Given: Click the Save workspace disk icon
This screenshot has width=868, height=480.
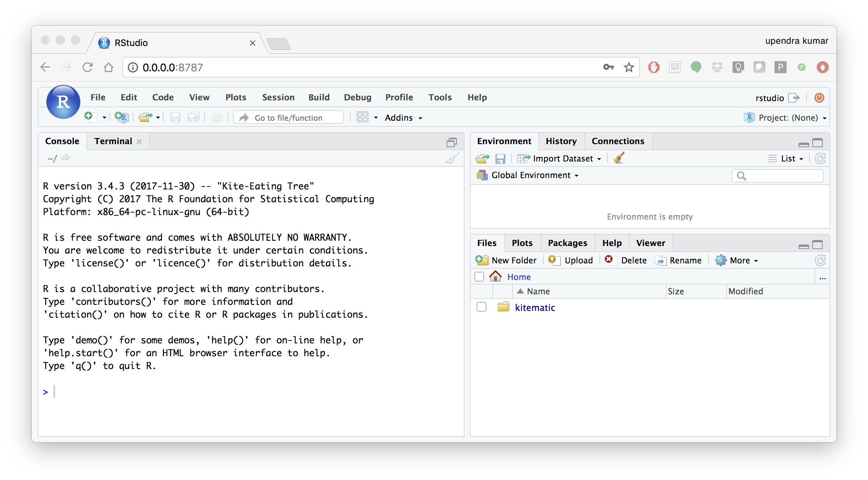Looking at the screenshot, I should pos(500,158).
